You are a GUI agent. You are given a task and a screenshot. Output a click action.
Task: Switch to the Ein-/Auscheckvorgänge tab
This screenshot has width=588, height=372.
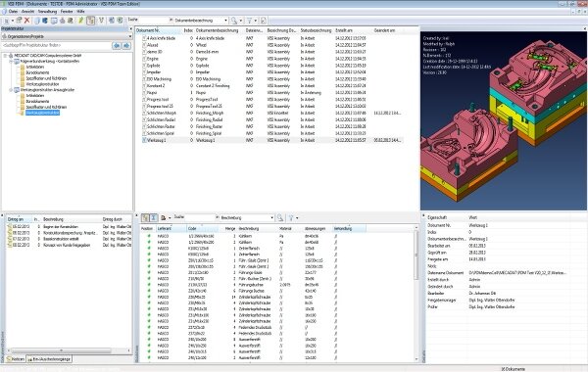tap(49, 359)
